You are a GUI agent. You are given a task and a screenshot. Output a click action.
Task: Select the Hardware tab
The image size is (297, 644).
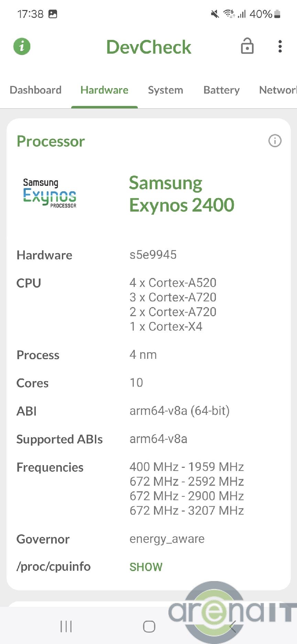(104, 90)
